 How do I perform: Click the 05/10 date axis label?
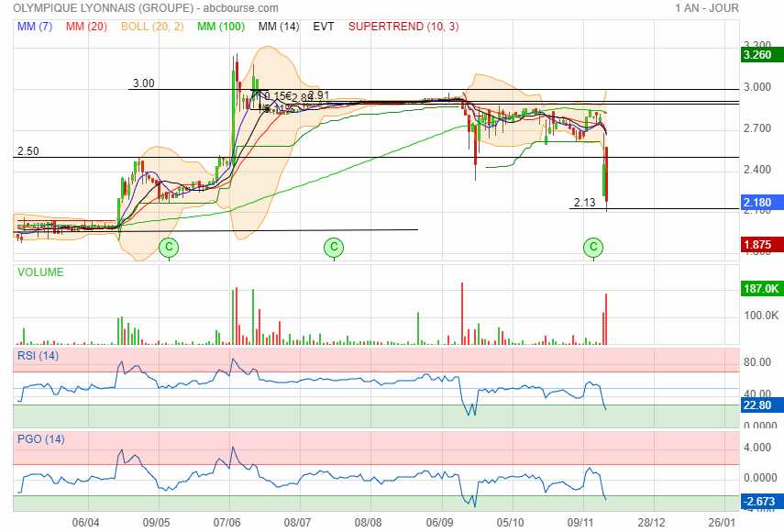(x=510, y=523)
